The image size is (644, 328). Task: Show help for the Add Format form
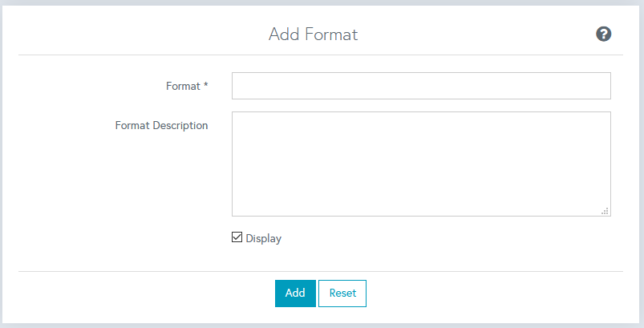(x=604, y=34)
